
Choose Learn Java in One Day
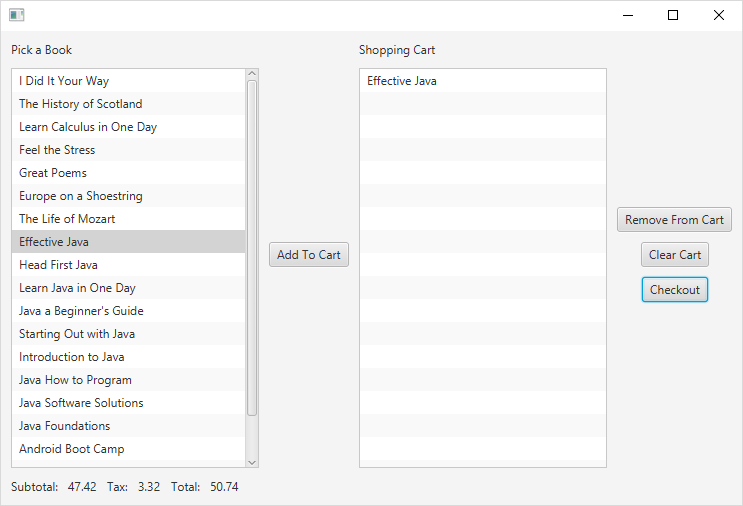(128, 288)
